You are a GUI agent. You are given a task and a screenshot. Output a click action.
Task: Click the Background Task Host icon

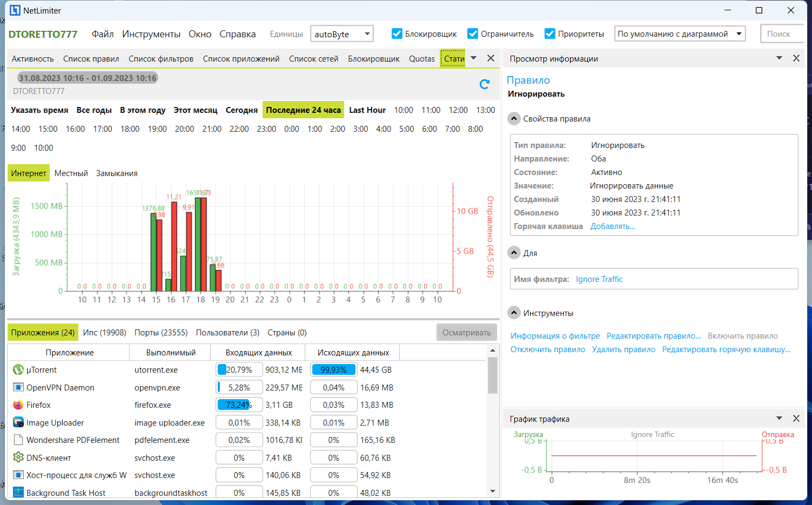tap(18, 493)
